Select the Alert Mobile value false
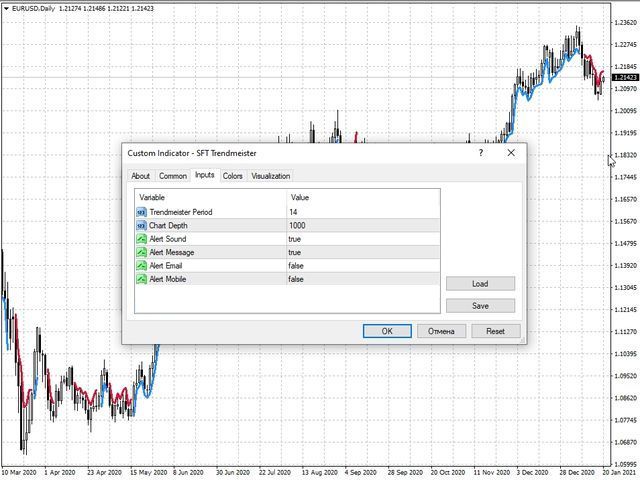The height and width of the screenshot is (480, 640). 296,279
